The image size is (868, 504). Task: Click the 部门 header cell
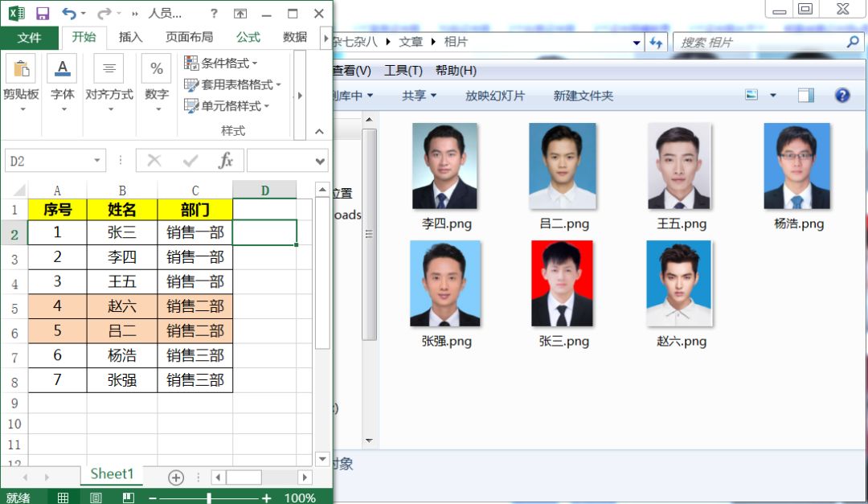[194, 209]
